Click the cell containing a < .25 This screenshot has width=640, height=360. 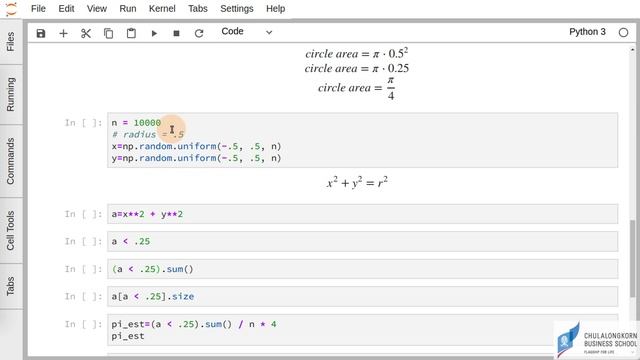(362, 242)
